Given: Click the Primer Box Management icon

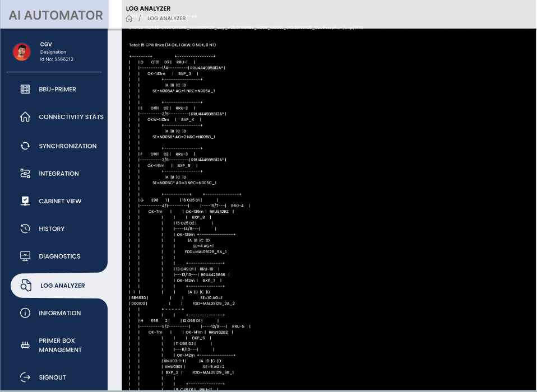Looking at the screenshot, I should point(25,345).
